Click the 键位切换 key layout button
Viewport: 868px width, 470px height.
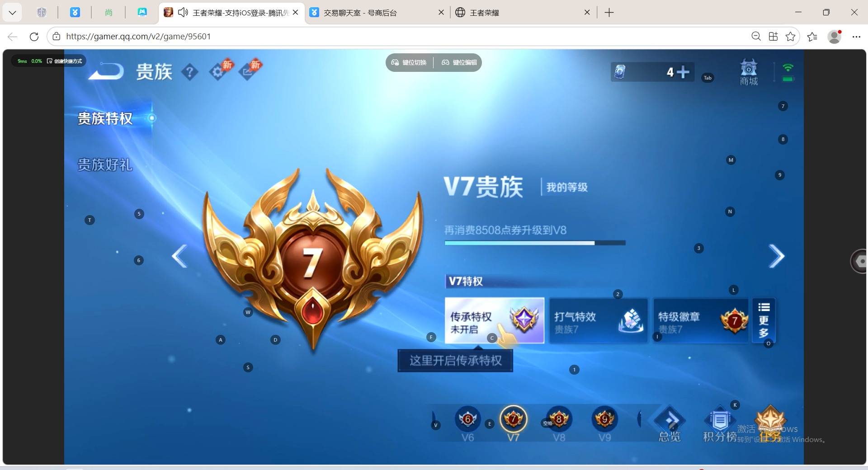(x=409, y=62)
